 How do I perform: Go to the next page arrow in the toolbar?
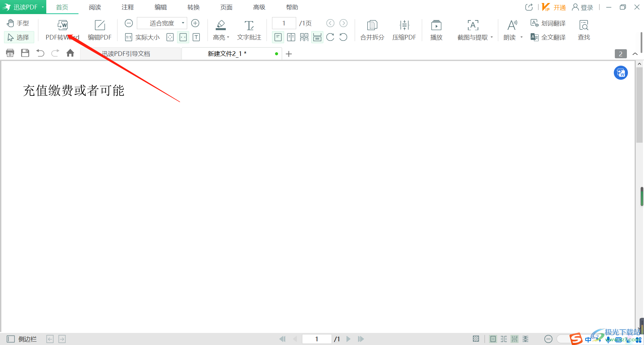click(343, 23)
